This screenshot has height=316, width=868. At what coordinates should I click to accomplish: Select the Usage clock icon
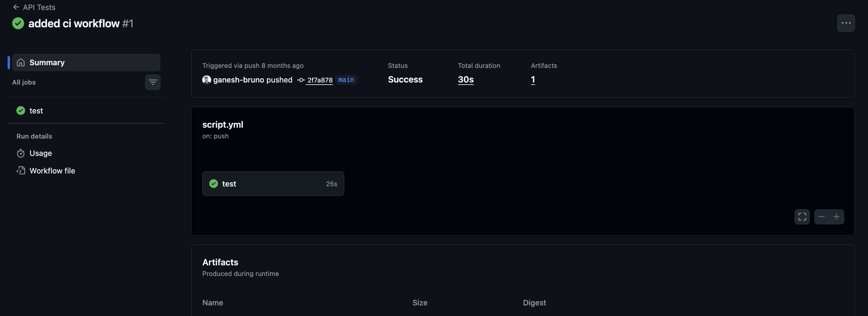(x=21, y=153)
